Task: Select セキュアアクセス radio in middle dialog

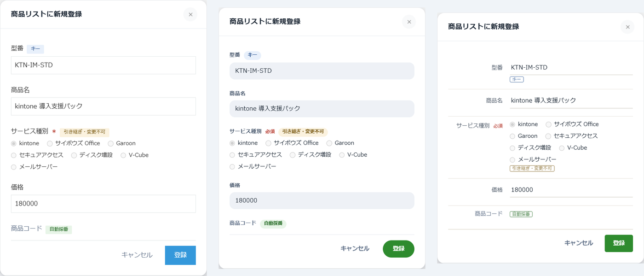Action: coord(232,155)
